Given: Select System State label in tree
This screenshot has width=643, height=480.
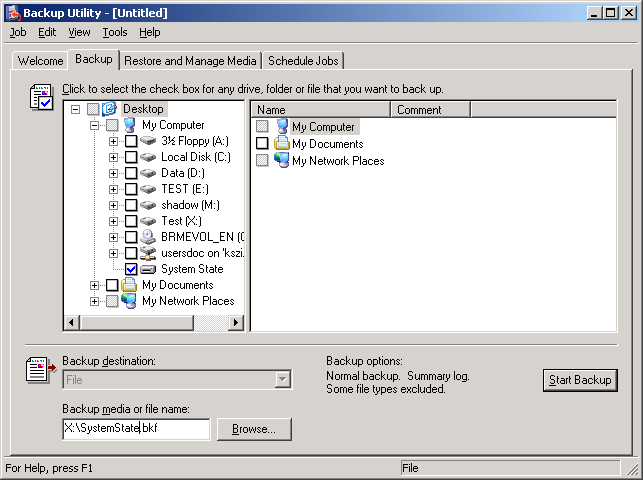Looking at the screenshot, I should [x=192, y=269].
